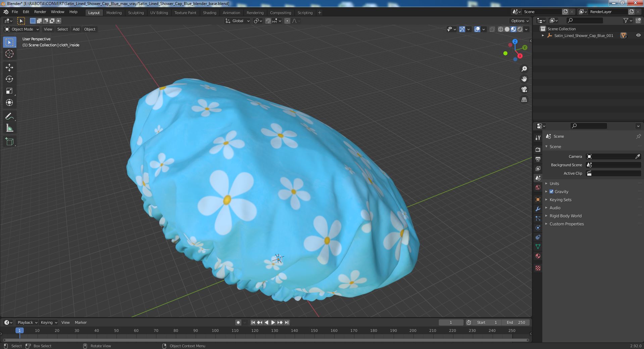Image resolution: width=644 pixels, height=349 pixels.
Task: Click the current frame number field
Action: (451, 322)
